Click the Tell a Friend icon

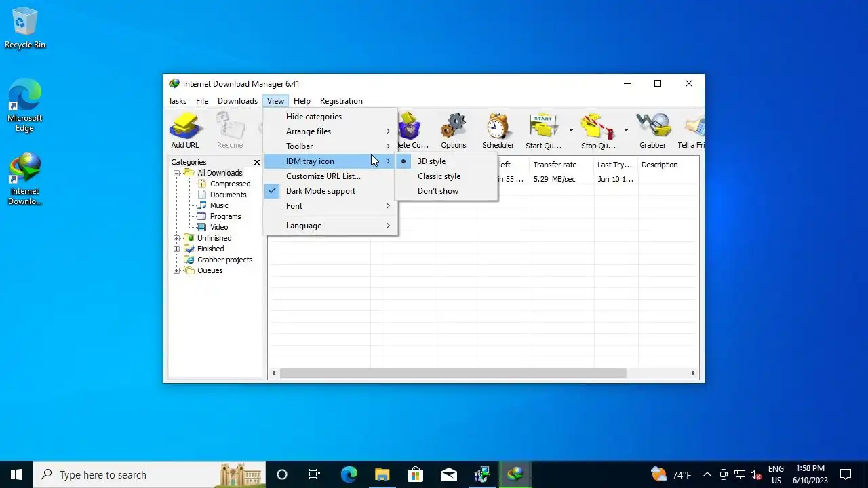(691, 131)
